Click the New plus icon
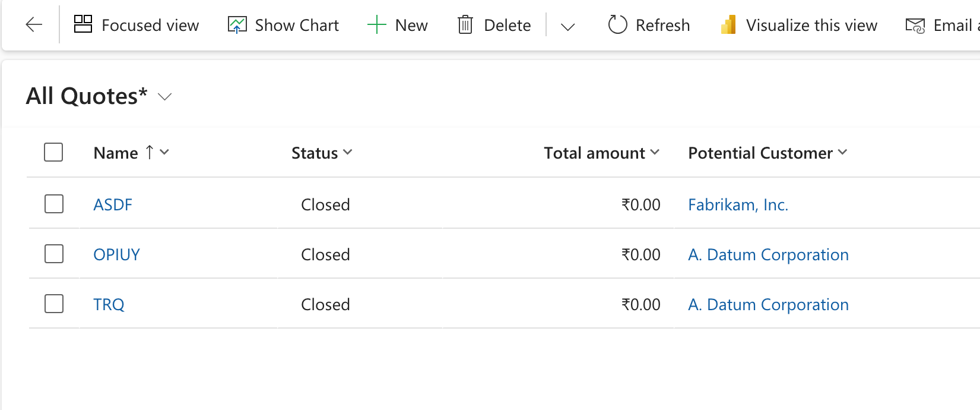The width and height of the screenshot is (980, 410). tap(377, 25)
